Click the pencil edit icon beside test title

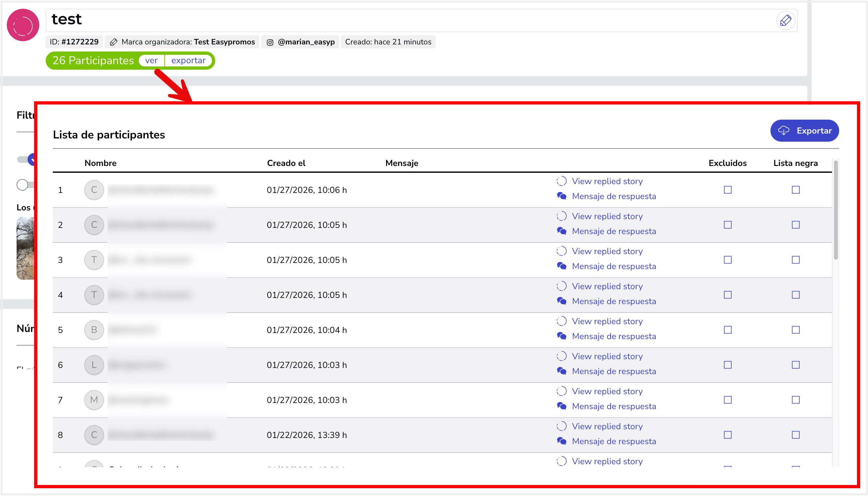[x=785, y=20]
